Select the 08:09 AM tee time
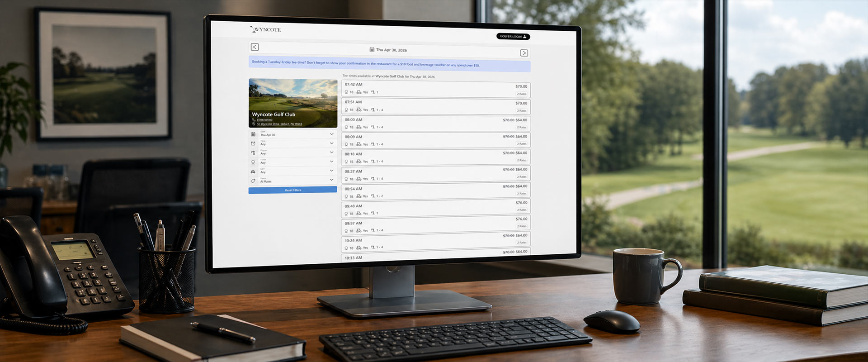The width and height of the screenshot is (868, 362). 436,140
